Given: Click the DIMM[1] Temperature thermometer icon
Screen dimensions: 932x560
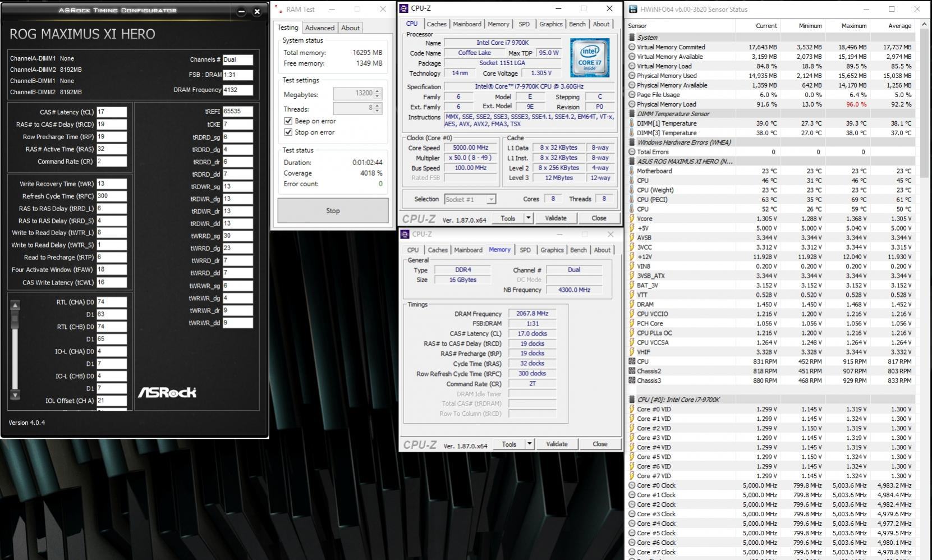Looking at the screenshot, I should point(632,123).
